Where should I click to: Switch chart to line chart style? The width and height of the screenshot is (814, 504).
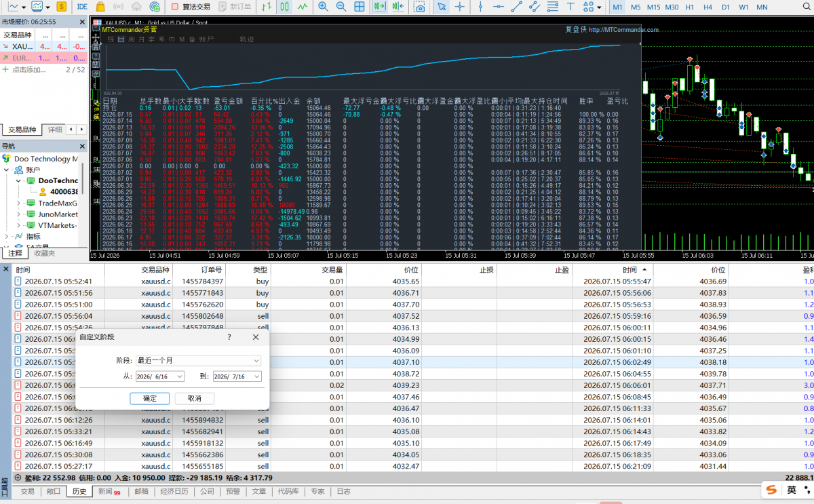coord(303,7)
